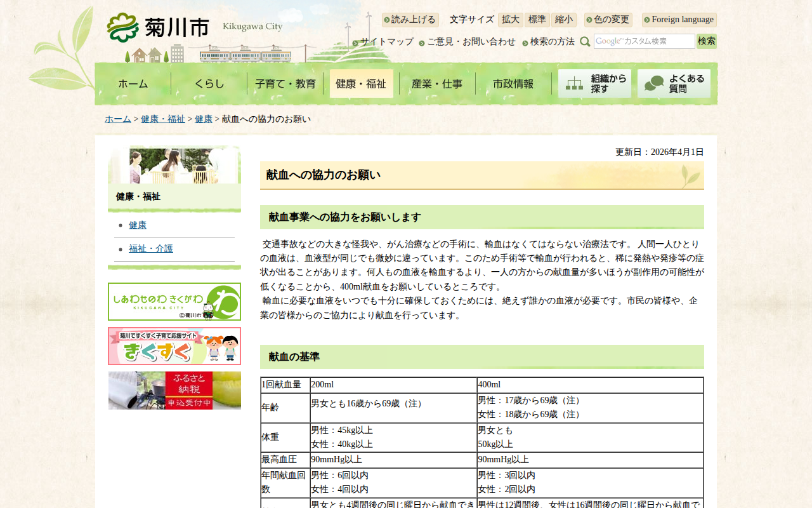Go to ホーム navigation tab
Image resolution: width=812 pixels, height=508 pixels.
[x=133, y=84]
